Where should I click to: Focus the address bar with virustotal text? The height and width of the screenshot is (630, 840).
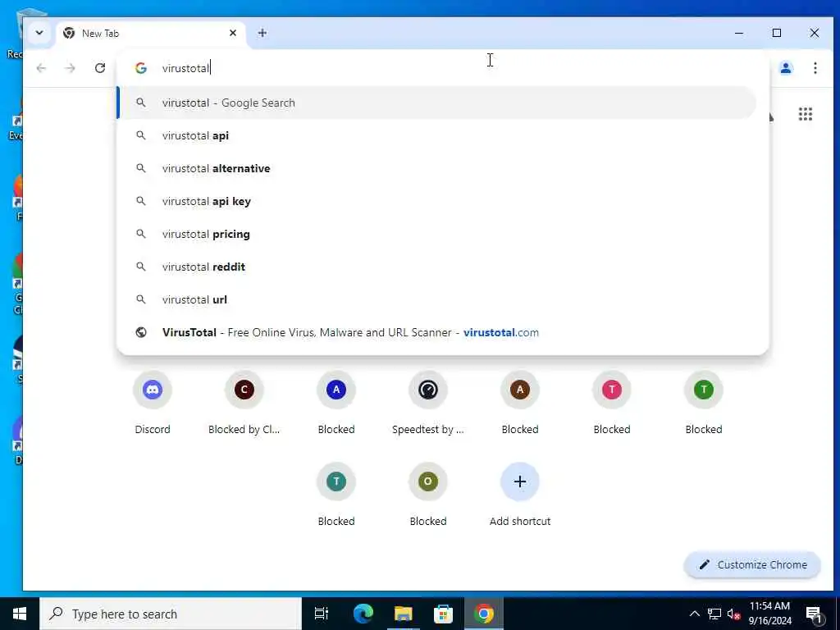click(442, 68)
